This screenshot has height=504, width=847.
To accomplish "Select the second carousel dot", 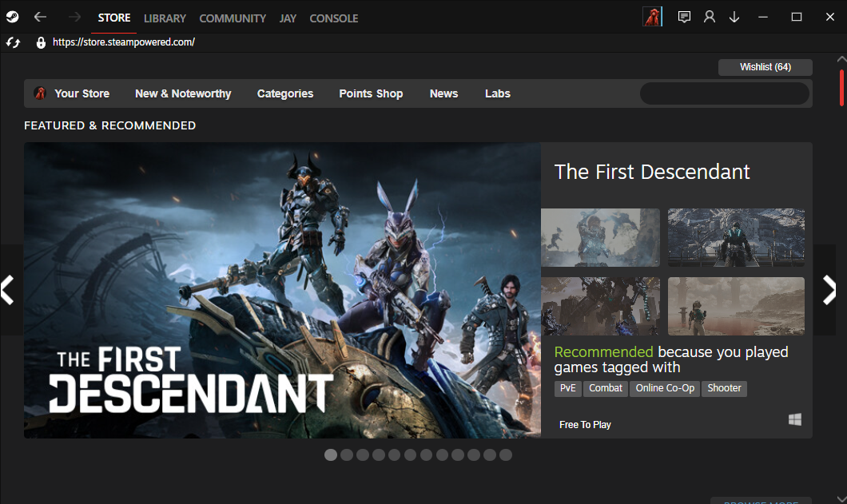I will [x=347, y=454].
